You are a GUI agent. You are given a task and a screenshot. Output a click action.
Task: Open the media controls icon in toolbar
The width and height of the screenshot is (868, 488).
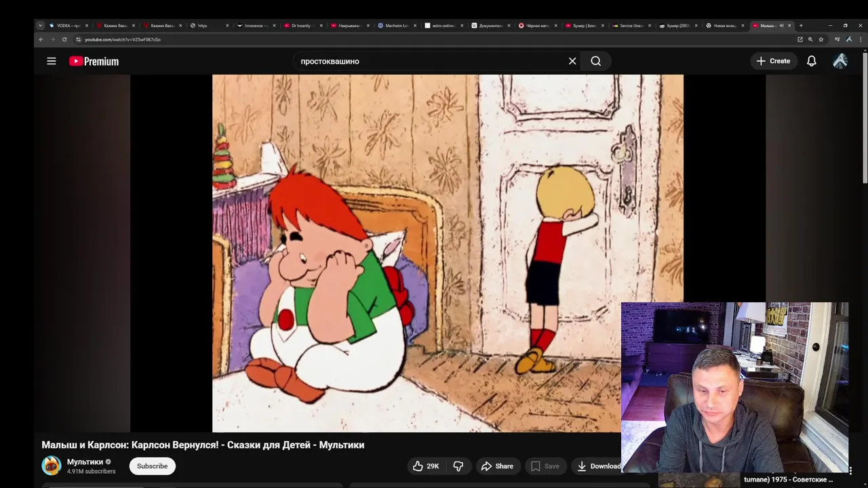[x=837, y=39]
